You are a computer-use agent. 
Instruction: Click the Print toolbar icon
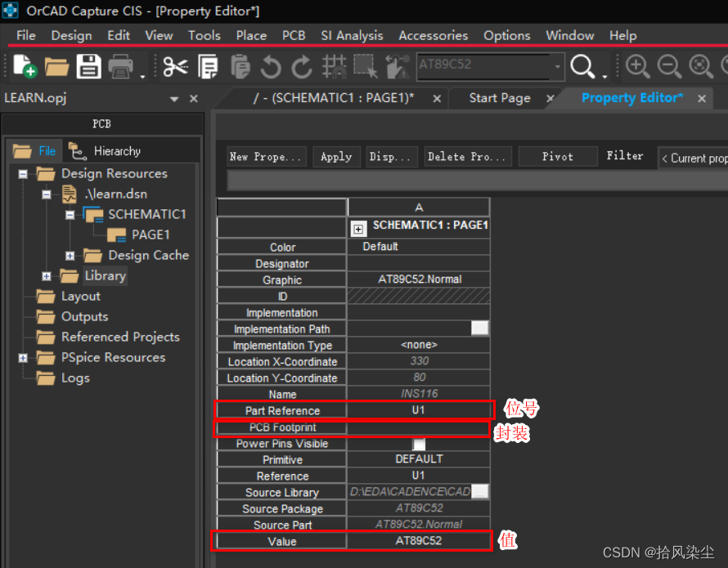121,66
